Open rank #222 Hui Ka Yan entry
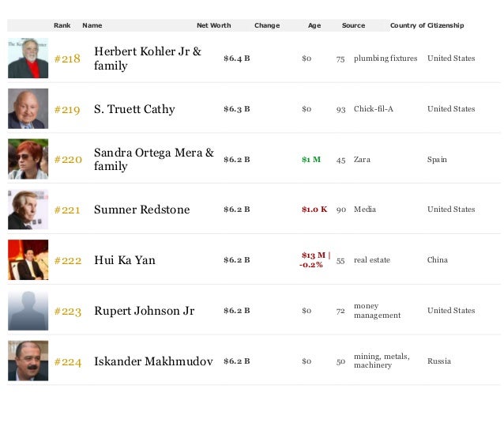Viewport: 504px width, 427px height. [124, 260]
